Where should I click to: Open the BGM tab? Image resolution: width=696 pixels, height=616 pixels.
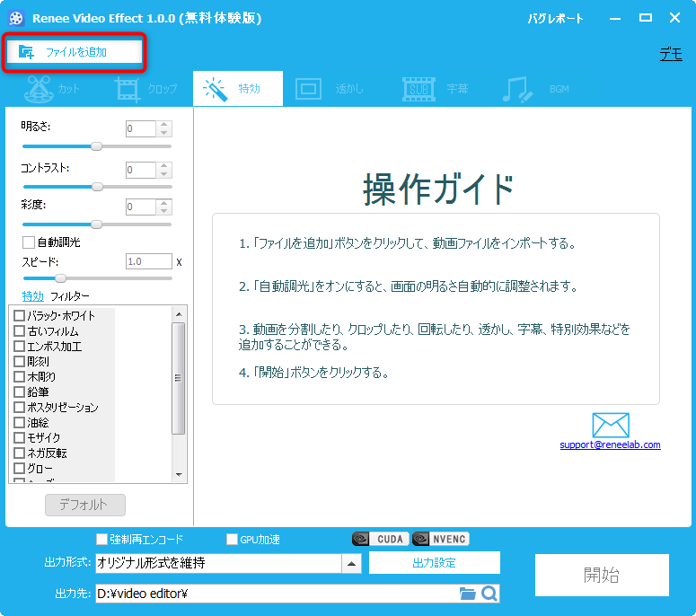point(536,89)
